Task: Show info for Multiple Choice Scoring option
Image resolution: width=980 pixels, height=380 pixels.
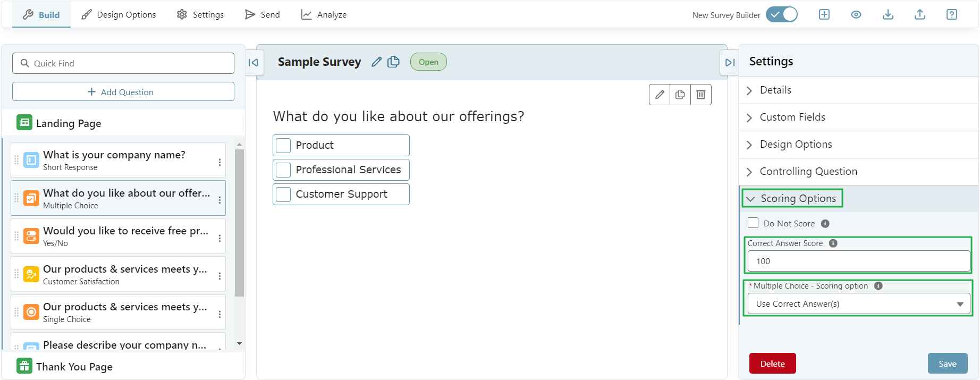Action: (x=878, y=286)
